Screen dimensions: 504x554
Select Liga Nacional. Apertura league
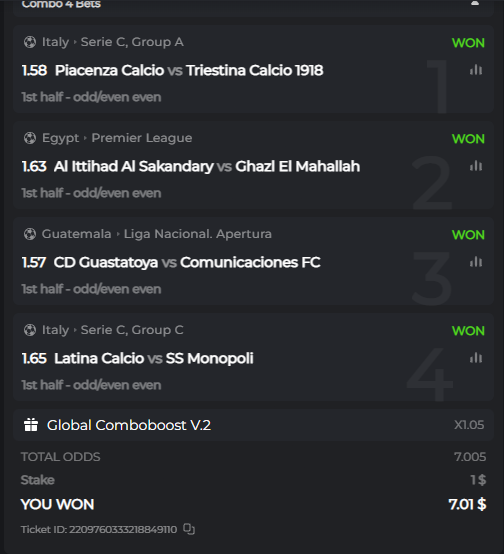[198, 234]
